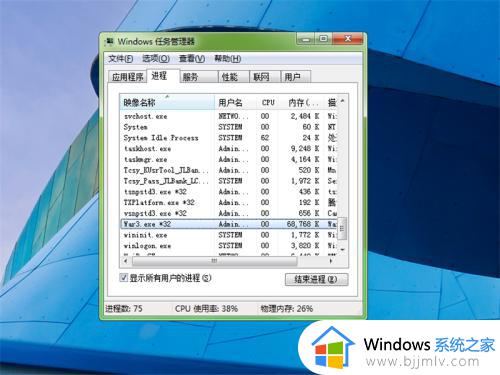
Task: Select the wininit.exe process row
Action: coord(229,235)
